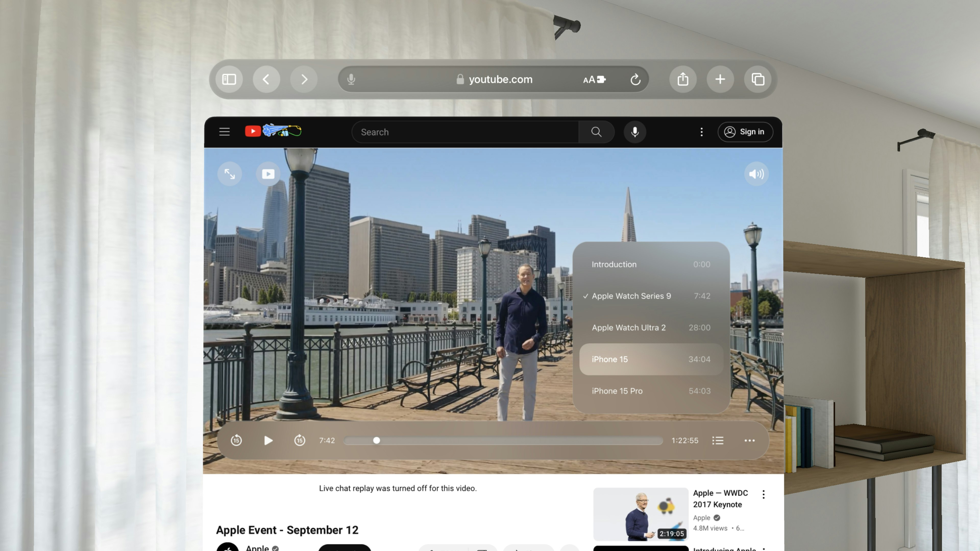The height and width of the screenshot is (551, 980).
Task: Click the YouTube Search box
Action: pyautogui.click(x=465, y=132)
